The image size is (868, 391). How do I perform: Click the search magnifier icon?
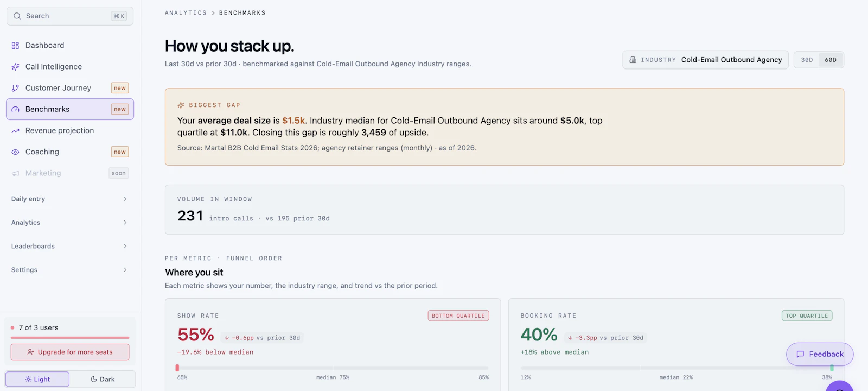point(17,16)
